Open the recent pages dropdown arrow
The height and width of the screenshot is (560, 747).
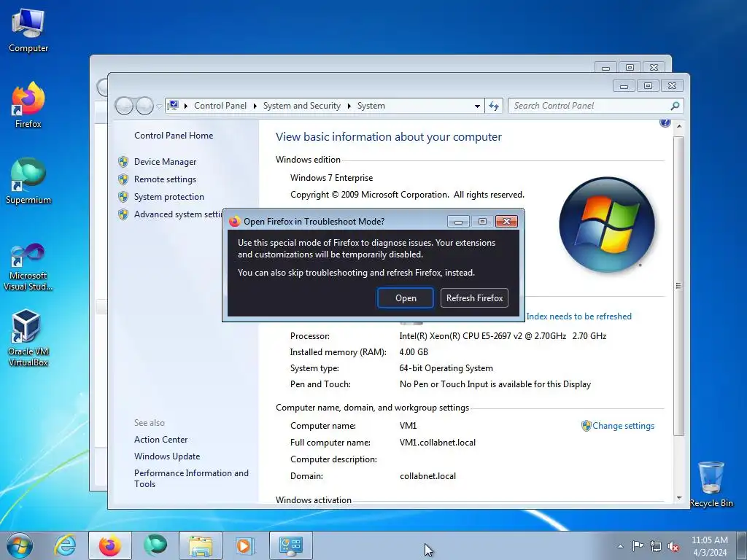(159, 106)
